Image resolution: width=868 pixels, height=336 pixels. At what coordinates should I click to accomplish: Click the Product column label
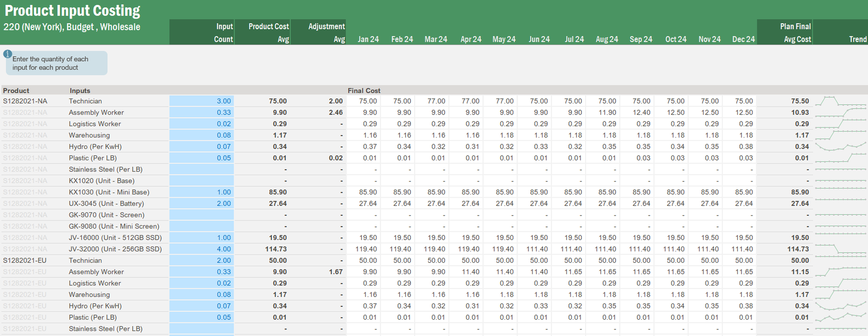16,91
